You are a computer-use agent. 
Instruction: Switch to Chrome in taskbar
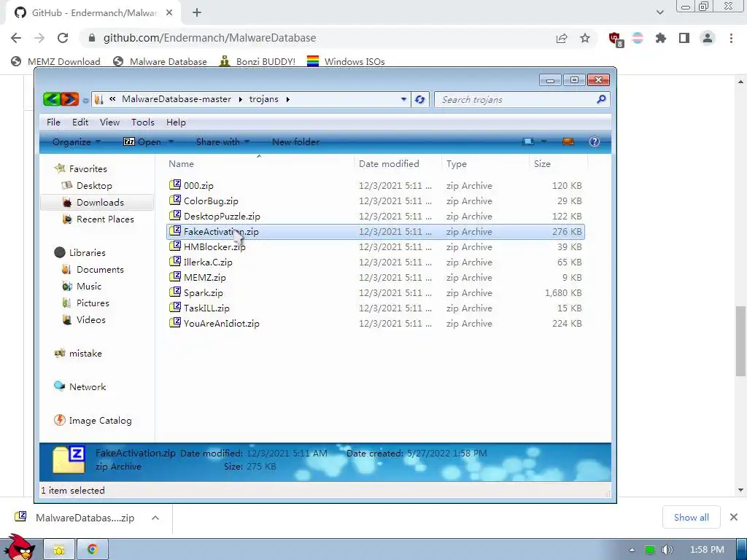coord(93,550)
